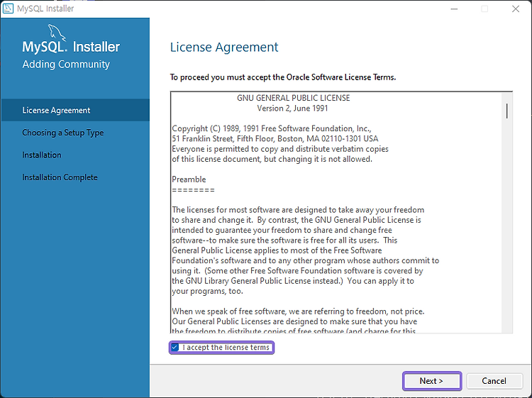The width and height of the screenshot is (532, 398).
Task: Click the Version 2, June 1991 line
Action: click(292, 109)
